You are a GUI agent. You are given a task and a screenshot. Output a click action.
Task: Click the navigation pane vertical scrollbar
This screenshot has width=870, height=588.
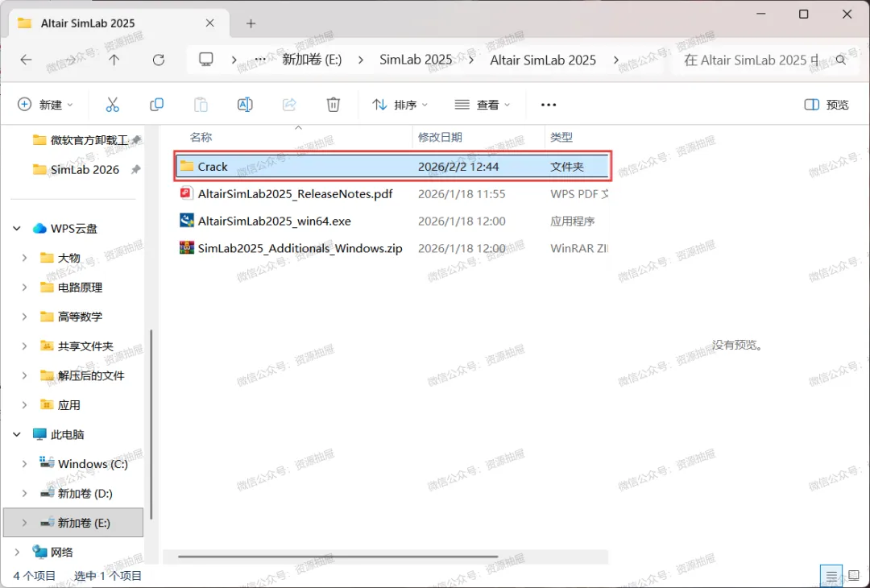151,424
